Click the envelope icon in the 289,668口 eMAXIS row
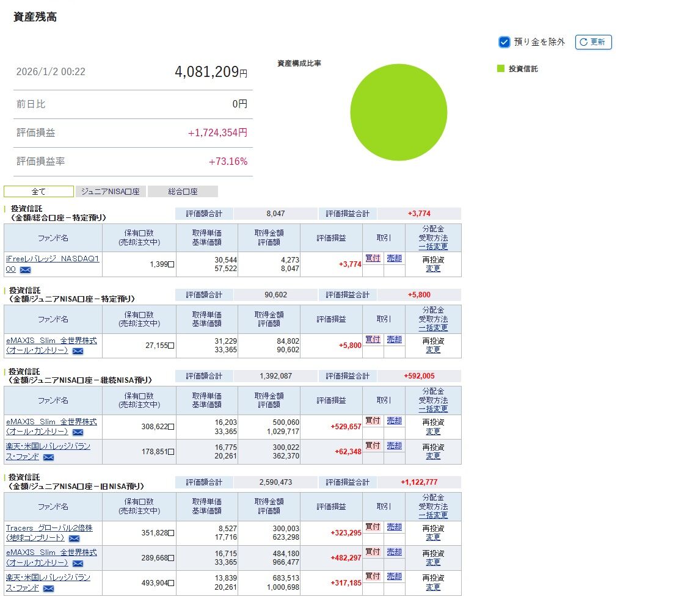 tap(78, 563)
